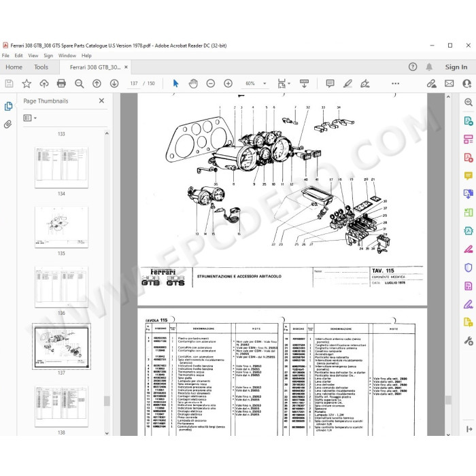Click the account profile icon

[x=467, y=84]
